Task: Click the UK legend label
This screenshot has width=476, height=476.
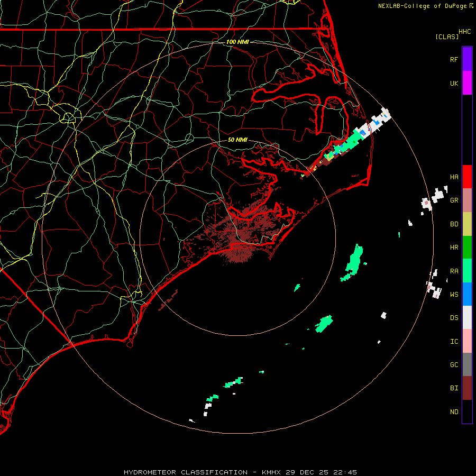Action: [454, 83]
